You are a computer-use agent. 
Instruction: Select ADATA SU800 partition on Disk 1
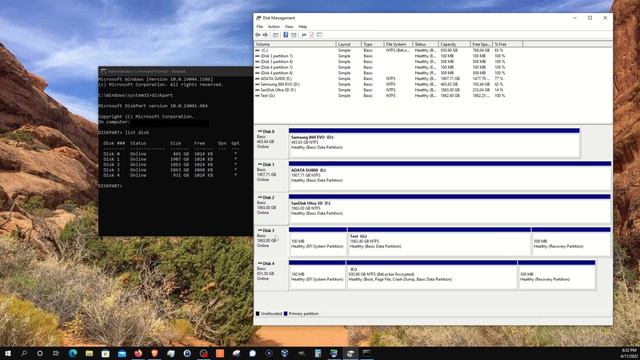(450, 176)
